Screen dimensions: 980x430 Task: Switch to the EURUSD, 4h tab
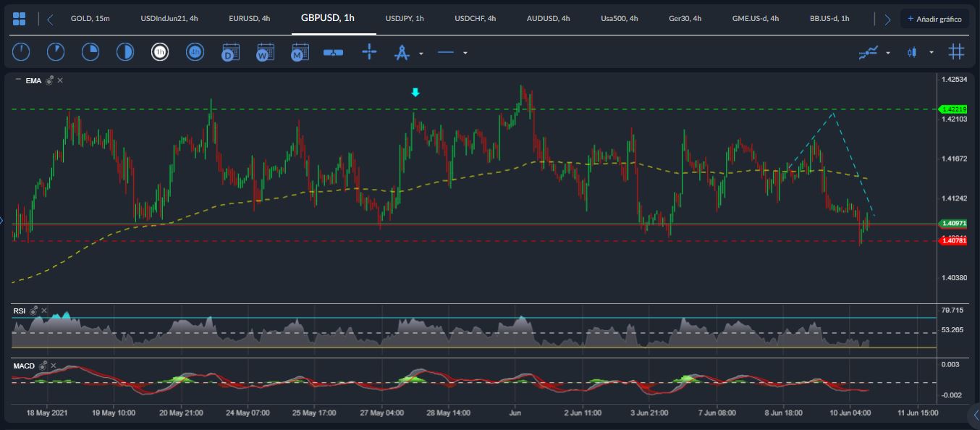point(249,18)
